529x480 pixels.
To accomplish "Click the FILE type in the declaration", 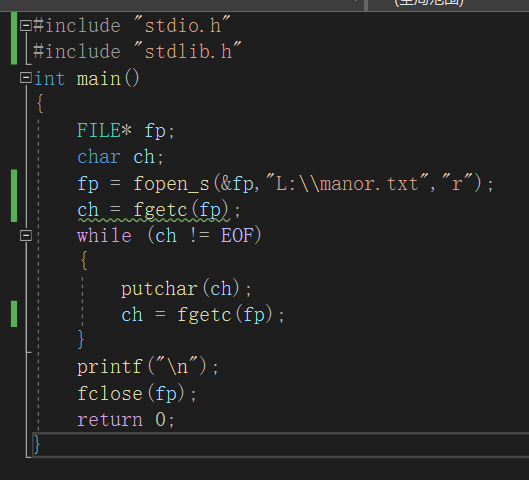I will [99, 130].
